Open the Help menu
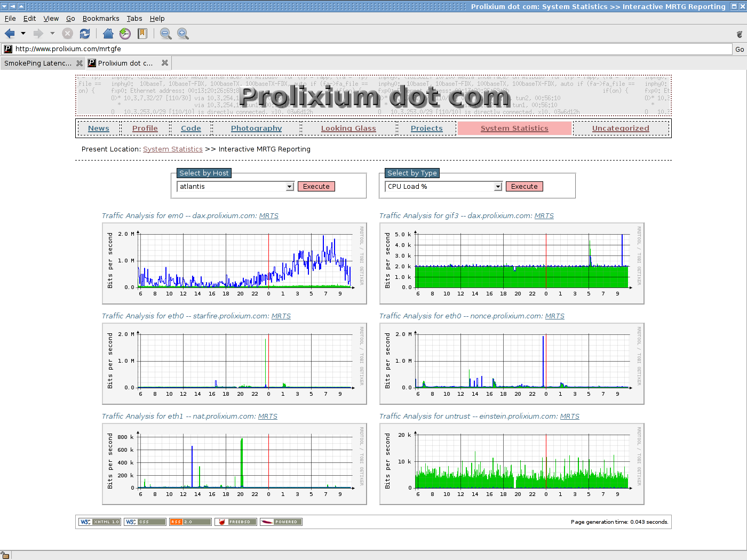Image resolution: width=747 pixels, height=560 pixels. 157,19
